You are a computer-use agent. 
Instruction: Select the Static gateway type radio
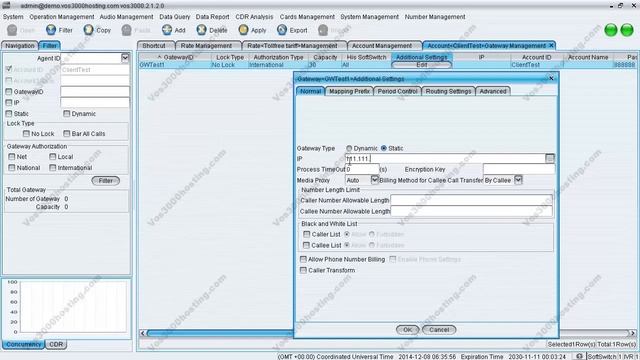coord(384,148)
